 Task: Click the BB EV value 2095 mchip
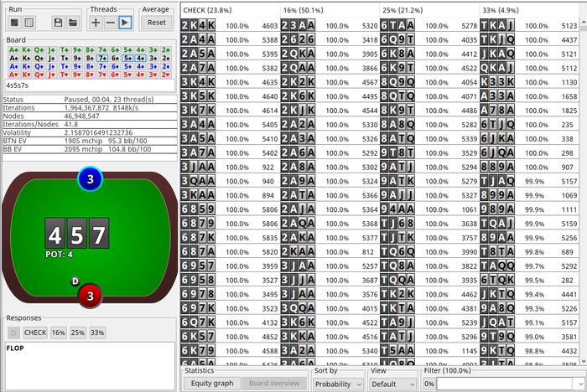(x=83, y=149)
